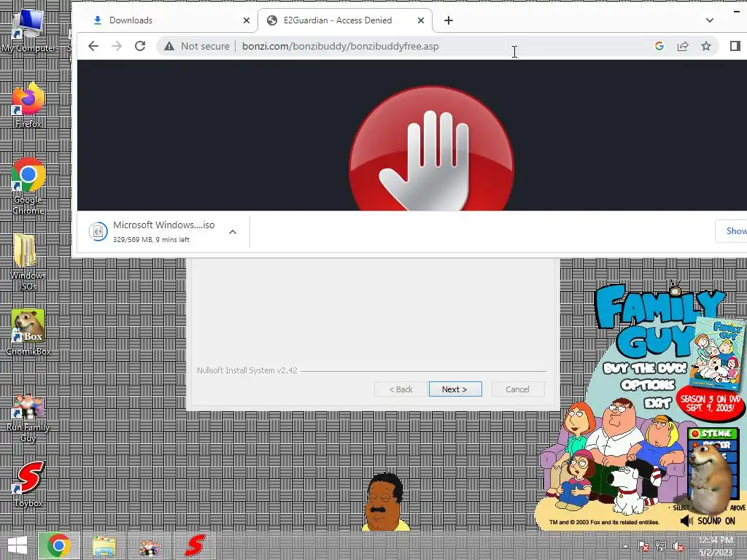Click the taskbar clock showing 12:34 PM
747x560 pixels.
pos(716,546)
